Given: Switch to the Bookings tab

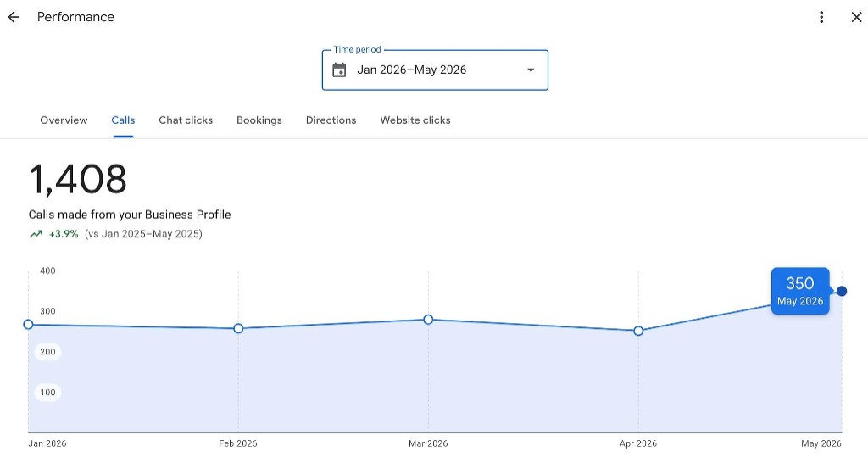Looking at the screenshot, I should click(259, 120).
